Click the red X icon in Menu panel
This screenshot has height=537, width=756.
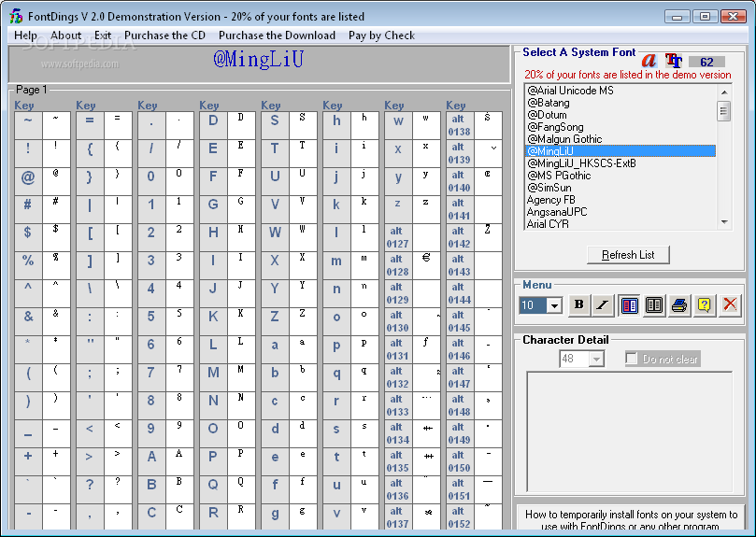(730, 305)
